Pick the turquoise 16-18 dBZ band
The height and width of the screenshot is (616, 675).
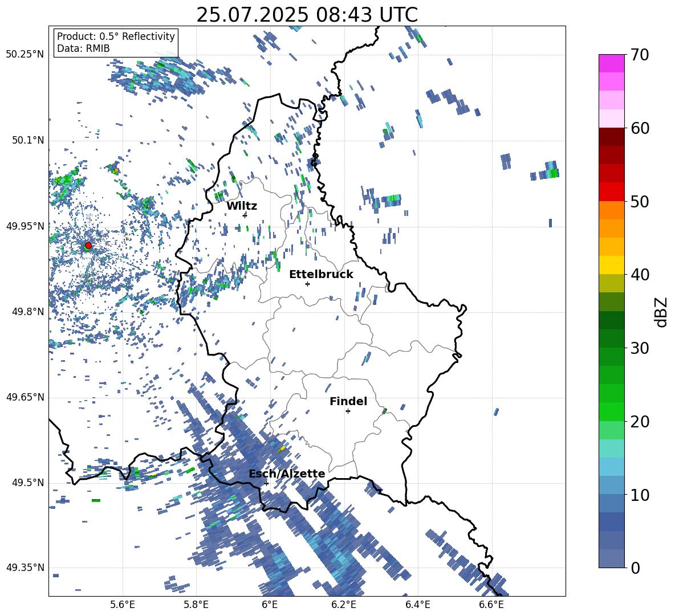[611, 448]
